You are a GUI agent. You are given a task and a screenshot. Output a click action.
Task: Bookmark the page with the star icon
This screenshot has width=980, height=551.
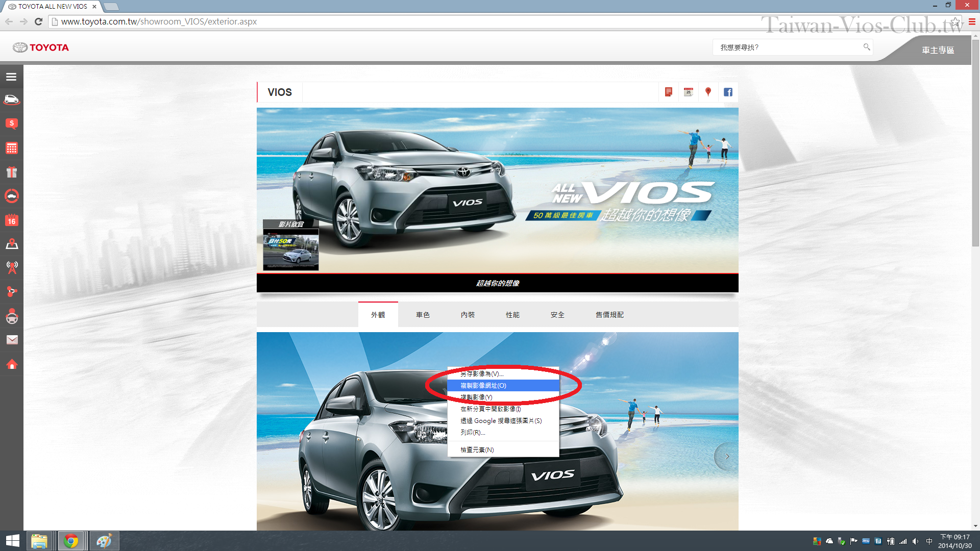(x=955, y=21)
